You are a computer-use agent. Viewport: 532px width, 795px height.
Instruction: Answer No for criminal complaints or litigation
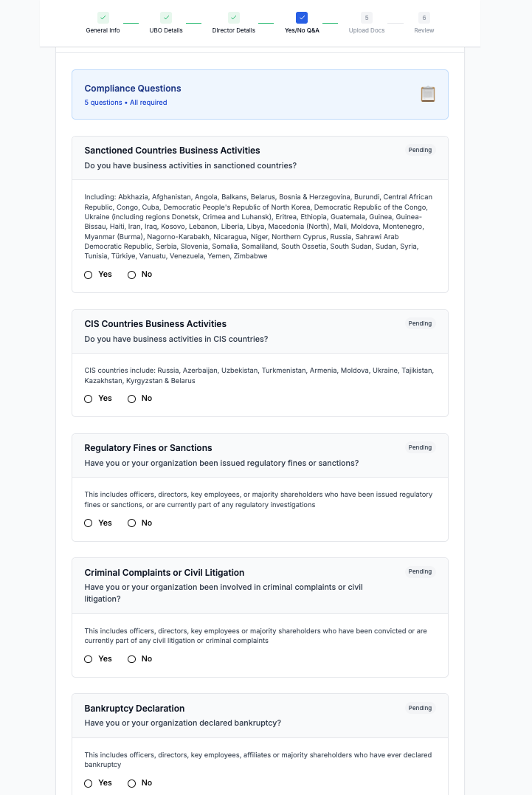[132, 659]
